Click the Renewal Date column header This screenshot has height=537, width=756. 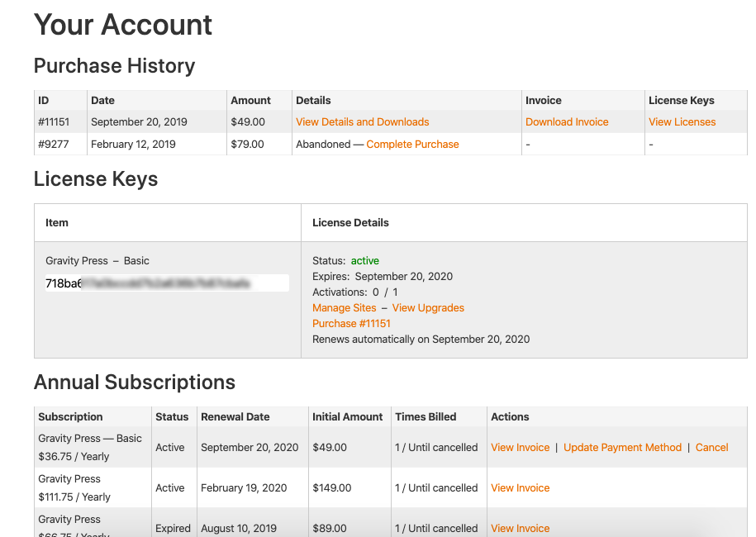(235, 416)
